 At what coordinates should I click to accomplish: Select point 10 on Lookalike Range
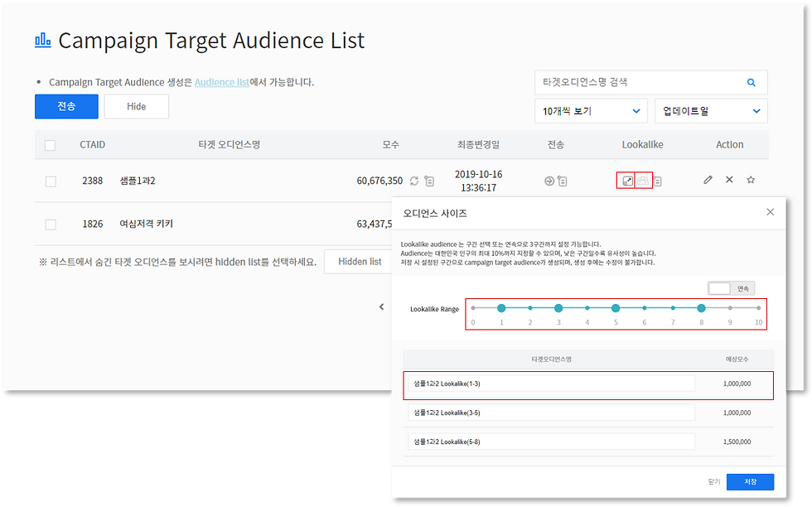pos(759,308)
